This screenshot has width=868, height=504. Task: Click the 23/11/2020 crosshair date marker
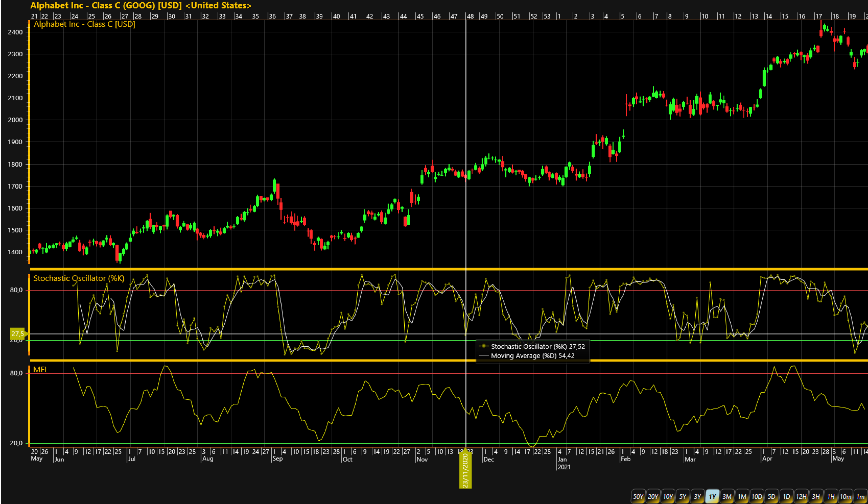point(465,469)
